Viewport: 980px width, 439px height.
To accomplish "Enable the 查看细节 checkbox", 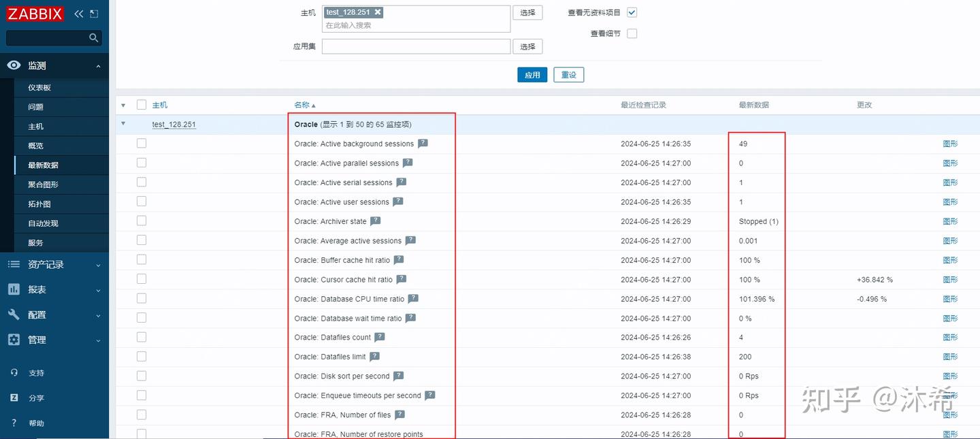I will click(632, 33).
